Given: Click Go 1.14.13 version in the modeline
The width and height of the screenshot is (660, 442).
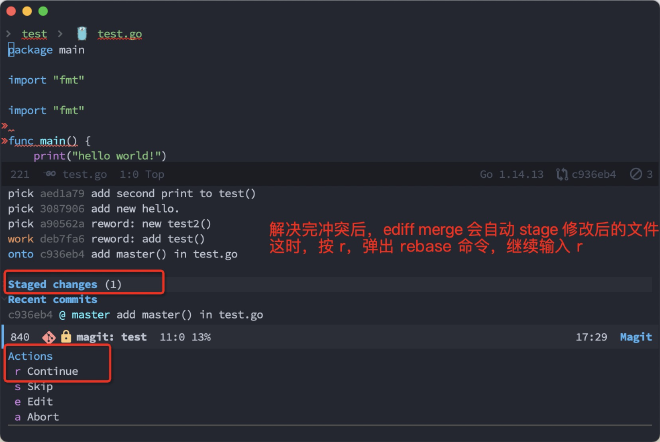Looking at the screenshot, I should pos(513,174).
